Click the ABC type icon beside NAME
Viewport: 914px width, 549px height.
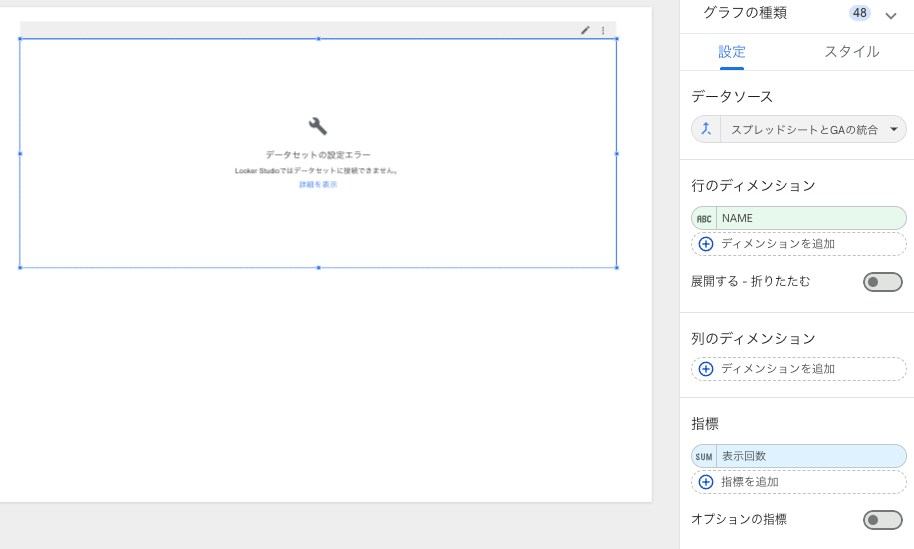[704, 218]
